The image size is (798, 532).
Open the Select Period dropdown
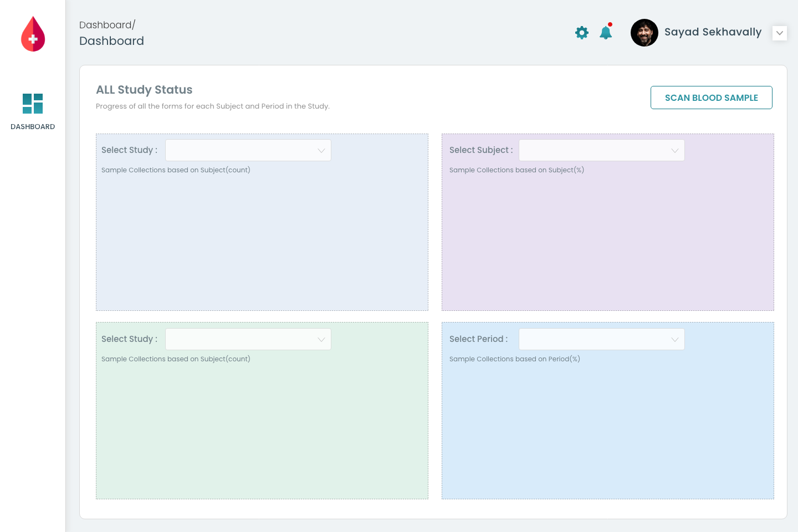click(602, 339)
